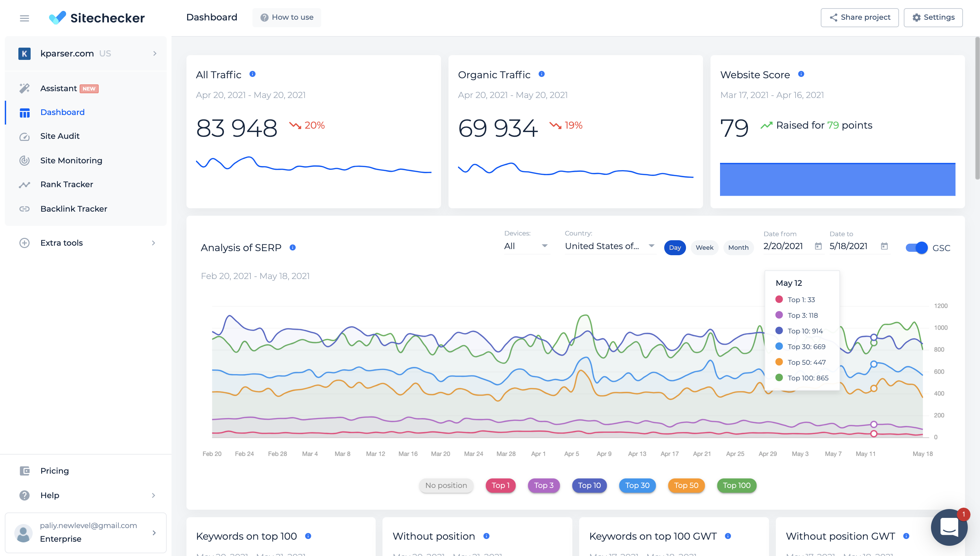Click the Extra tools plus icon
980x556 pixels.
tap(24, 243)
